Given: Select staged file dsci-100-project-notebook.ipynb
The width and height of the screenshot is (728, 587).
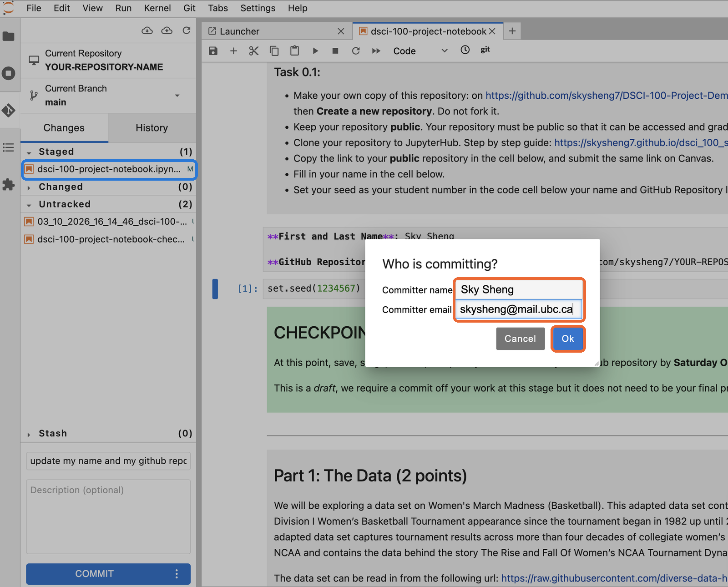Looking at the screenshot, I should (109, 169).
